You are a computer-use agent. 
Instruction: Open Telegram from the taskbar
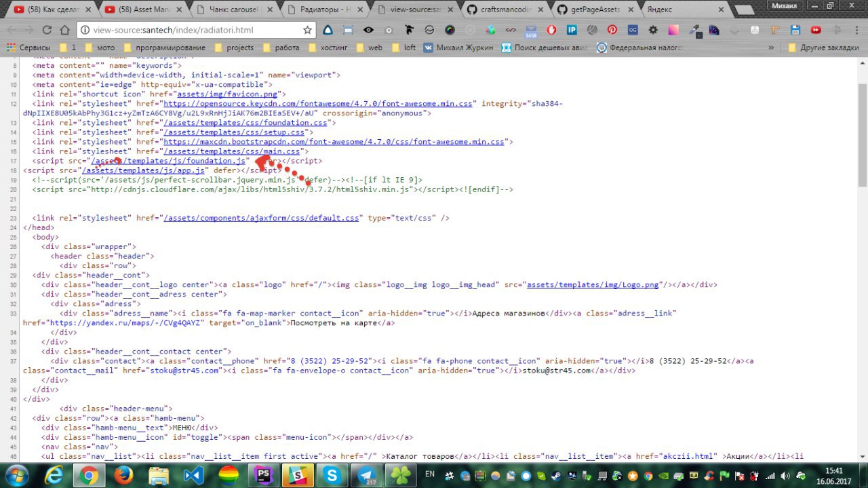(x=368, y=474)
